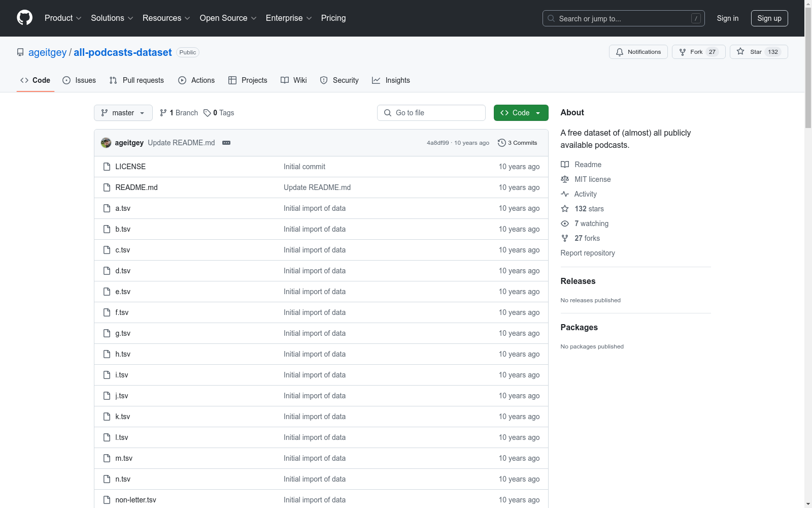This screenshot has width=812, height=508.
Task: Open the Packages heading link
Action: pos(579,328)
